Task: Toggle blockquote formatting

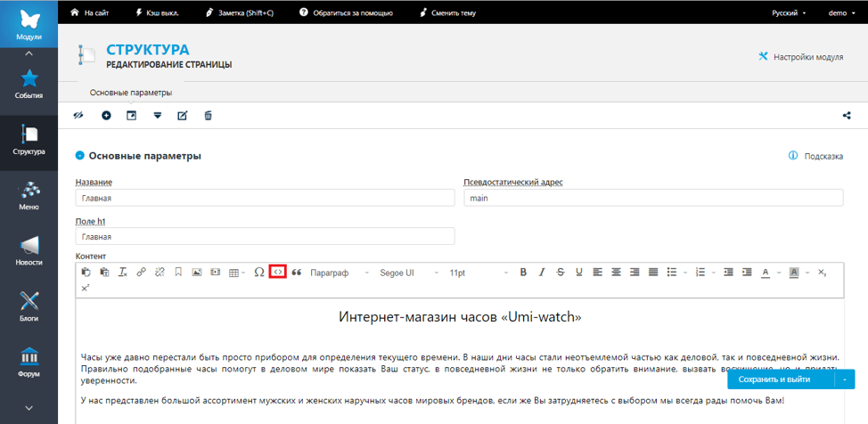Action: [x=297, y=273]
